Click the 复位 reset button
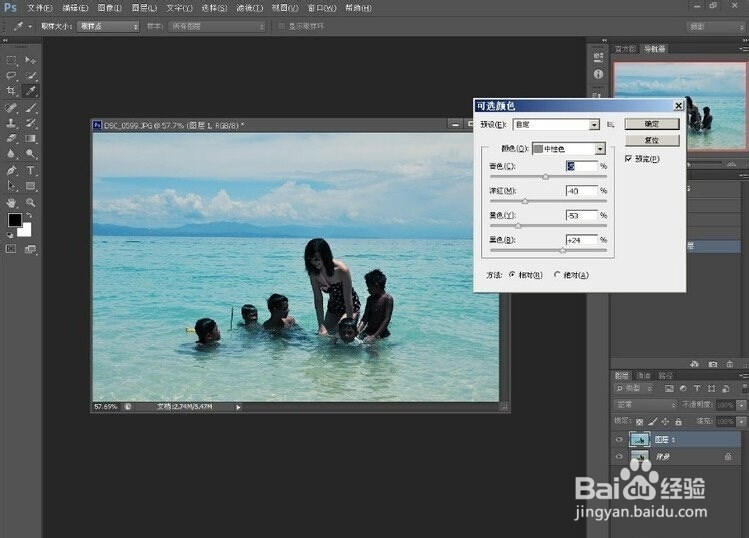The image size is (749, 538). 652,140
